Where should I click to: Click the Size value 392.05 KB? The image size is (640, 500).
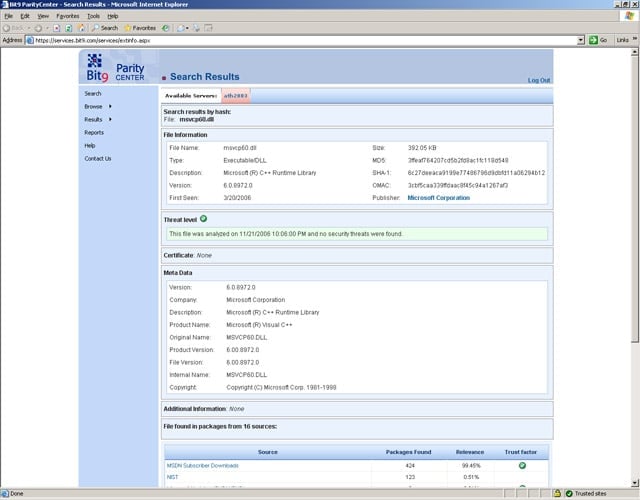422,148
